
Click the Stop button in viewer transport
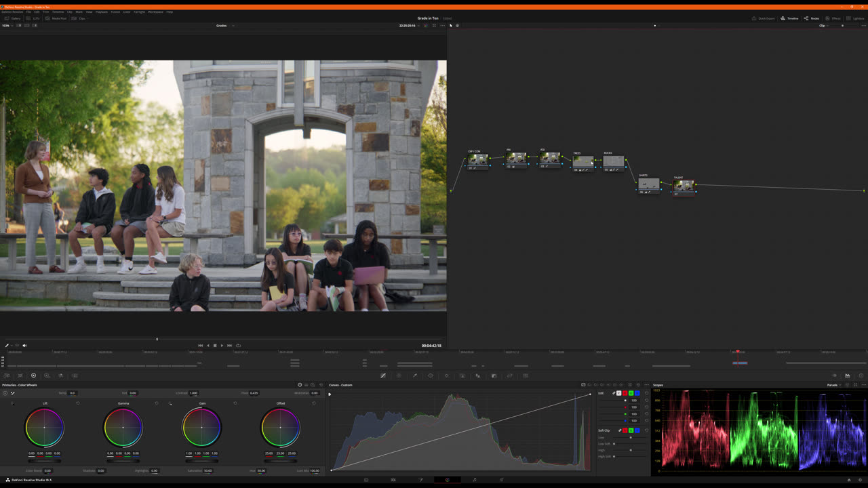click(215, 346)
